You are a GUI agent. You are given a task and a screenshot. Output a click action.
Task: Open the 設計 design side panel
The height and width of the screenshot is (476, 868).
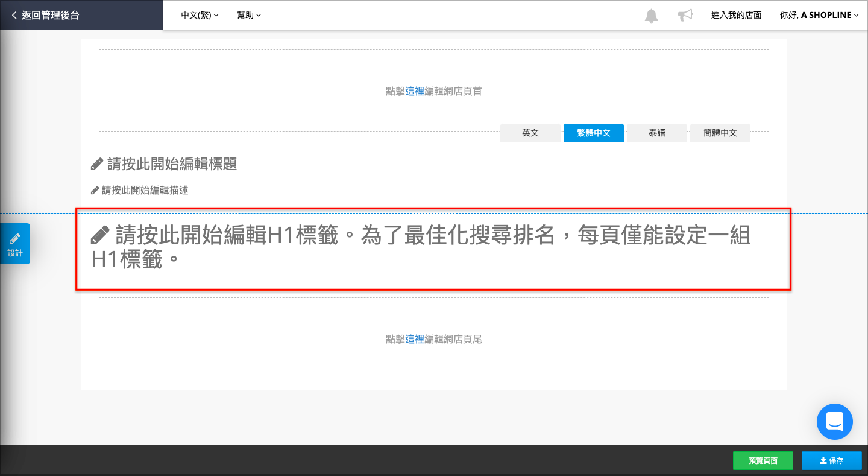click(x=15, y=244)
